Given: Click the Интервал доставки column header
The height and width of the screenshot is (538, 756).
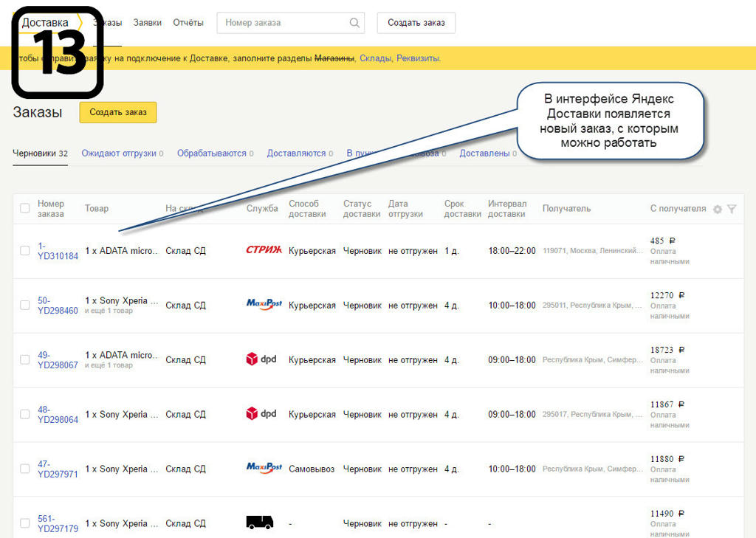Looking at the screenshot, I should 507,208.
